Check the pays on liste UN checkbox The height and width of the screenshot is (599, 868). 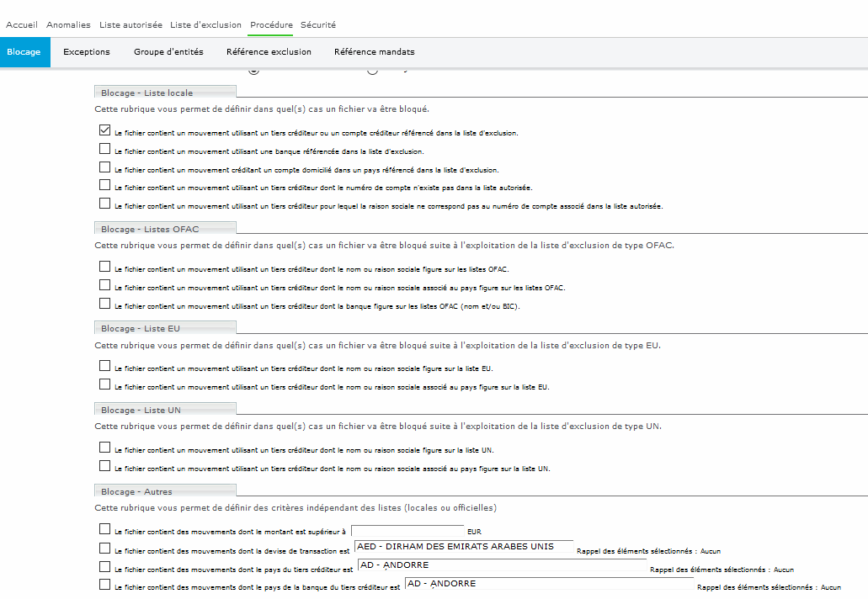104,466
